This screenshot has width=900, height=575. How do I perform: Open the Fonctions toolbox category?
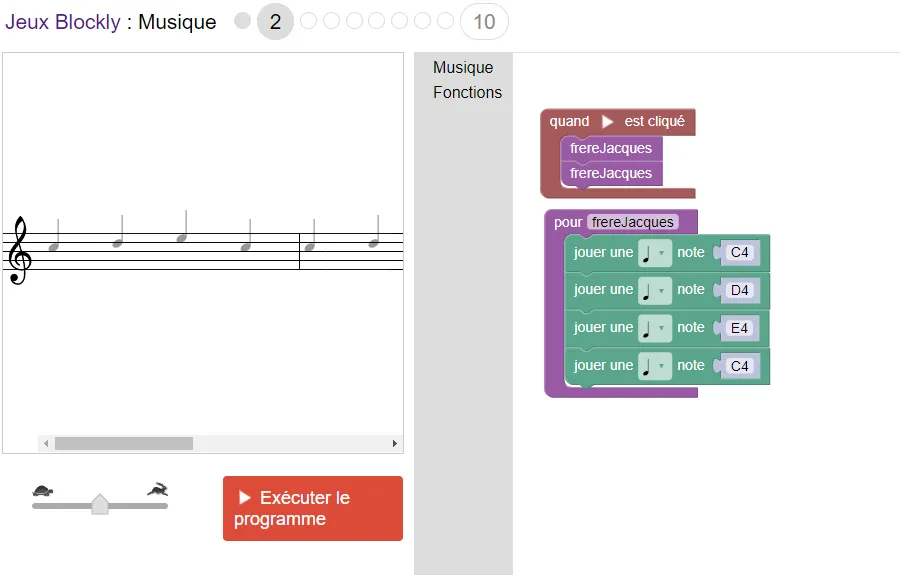click(x=467, y=92)
